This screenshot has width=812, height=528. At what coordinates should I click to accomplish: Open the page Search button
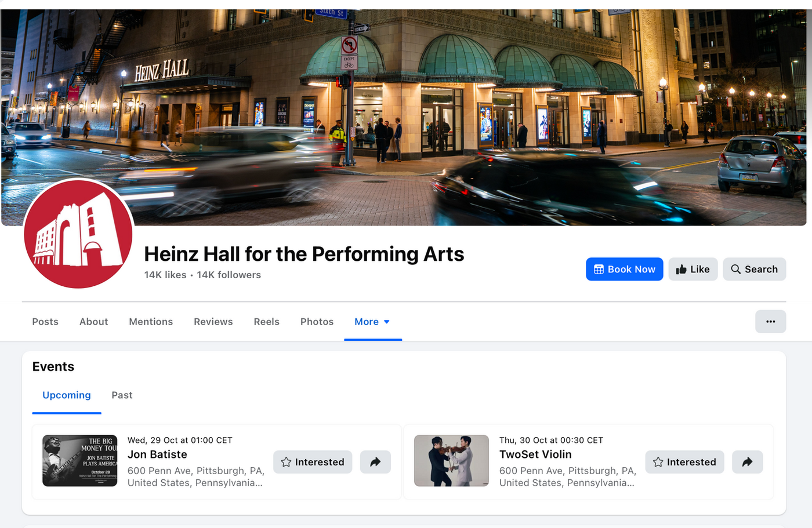(x=754, y=269)
